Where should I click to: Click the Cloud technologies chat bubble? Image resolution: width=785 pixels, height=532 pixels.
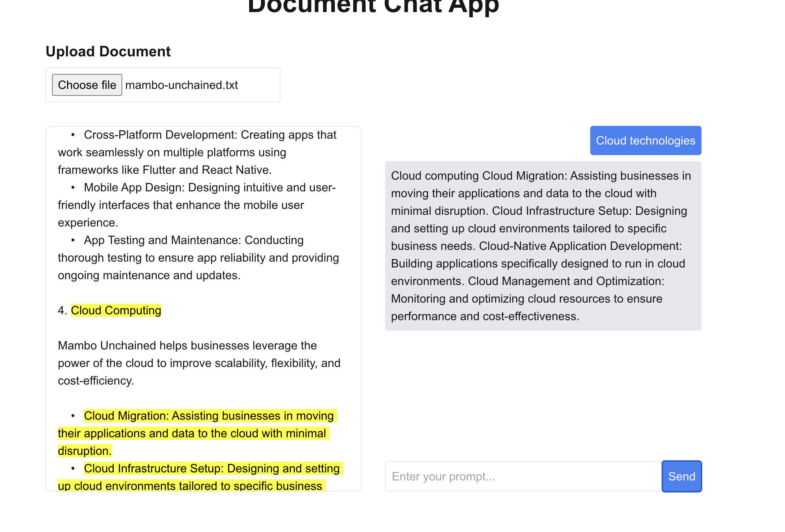(x=645, y=141)
